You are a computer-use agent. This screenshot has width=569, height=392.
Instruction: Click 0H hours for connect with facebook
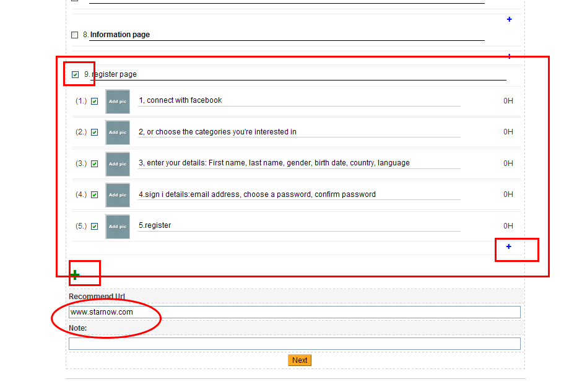click(x=508, y=101)
